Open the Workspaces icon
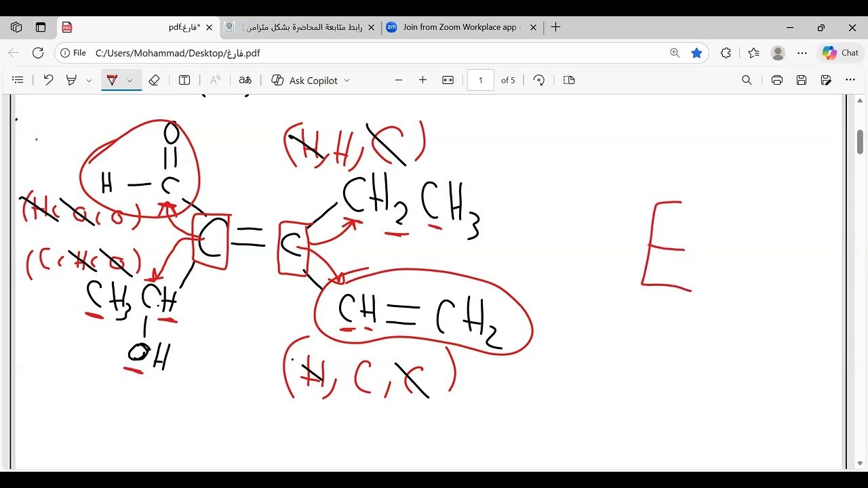868x488 pixels. click(x=16, y=27)
